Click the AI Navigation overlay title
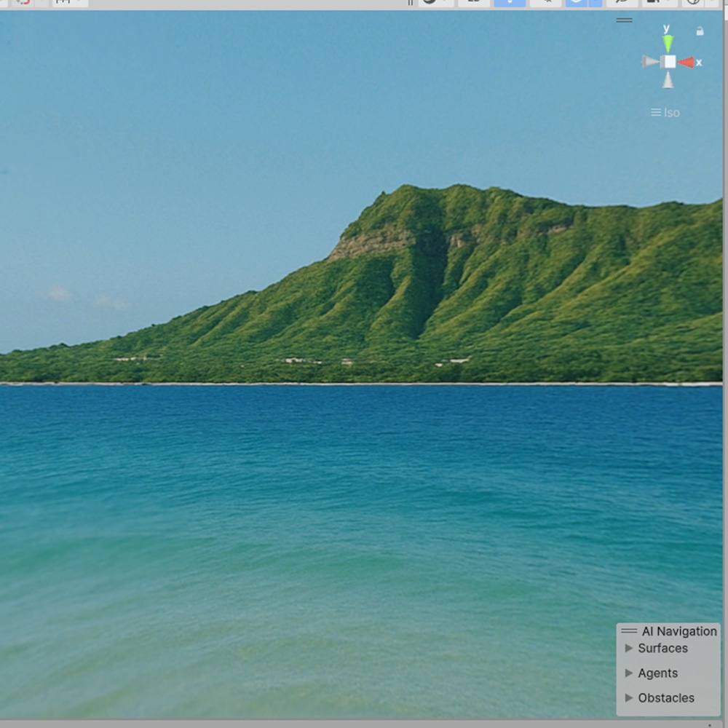728x728 pixels. tap(679, 631)
